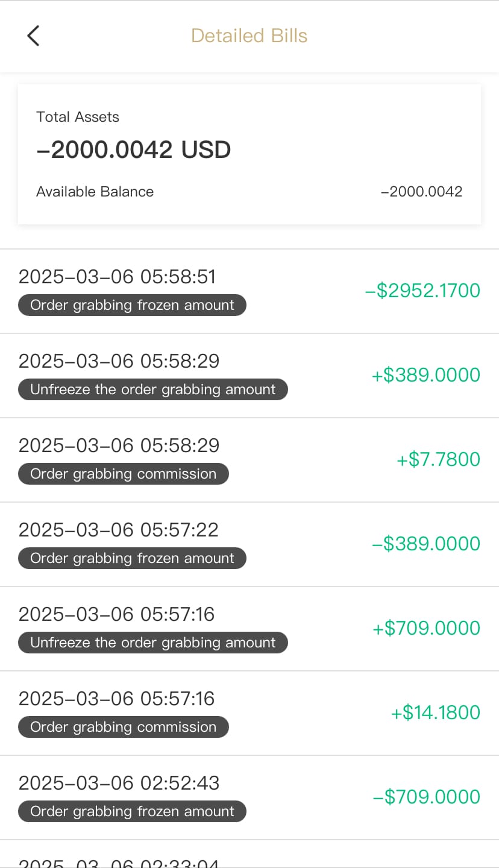Tap the -$709.0000 amount
Screen dimensions: 499x868
click(425, 797)
